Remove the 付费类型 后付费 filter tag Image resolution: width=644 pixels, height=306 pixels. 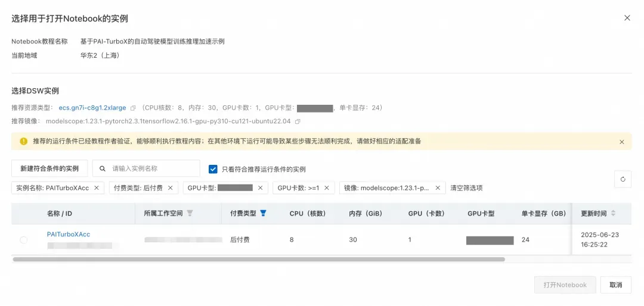pyautogui.click(x=170, y=188)
